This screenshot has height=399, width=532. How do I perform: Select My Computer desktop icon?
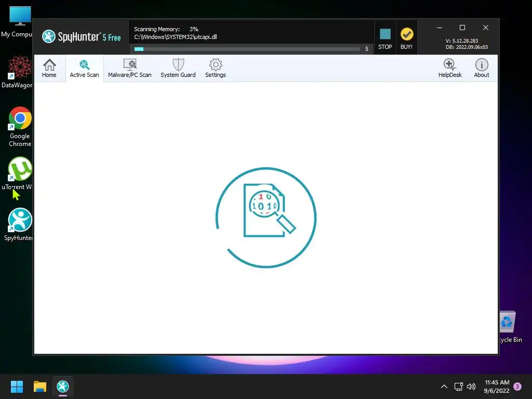(17, 22)
